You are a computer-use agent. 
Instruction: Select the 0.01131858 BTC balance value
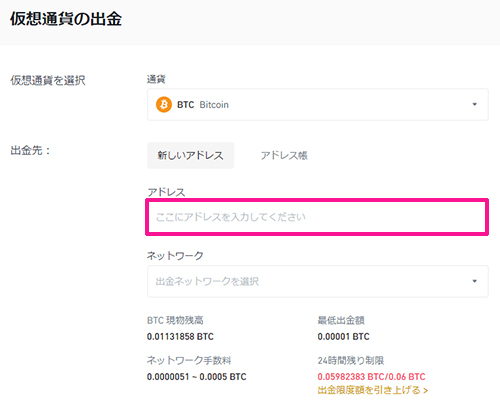180,337
